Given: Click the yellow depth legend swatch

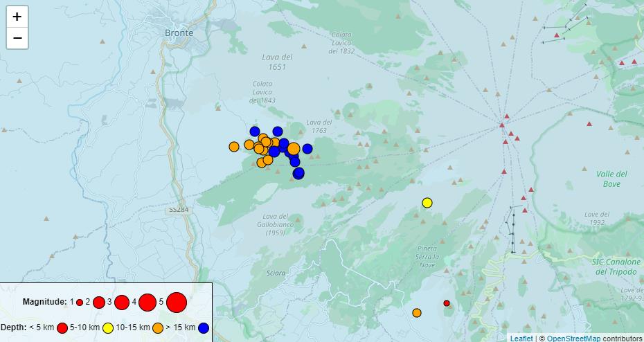Looking at the screenshot, I should [108, 328].
